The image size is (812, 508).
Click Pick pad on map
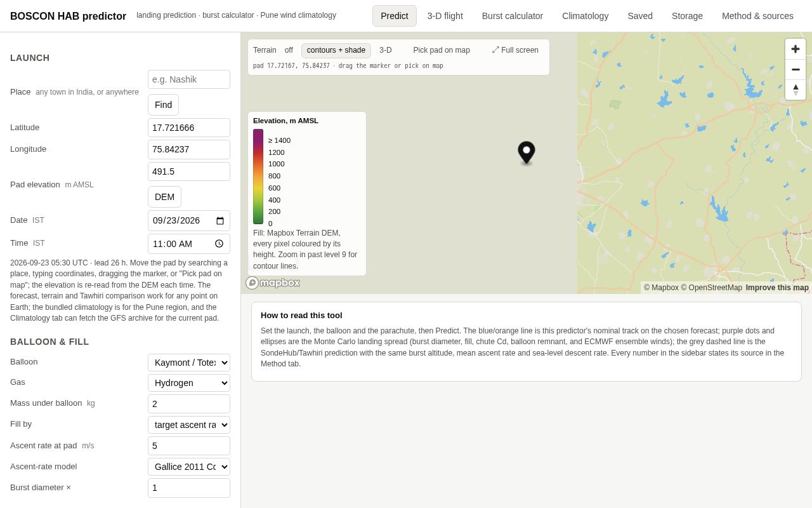coord(442,50)
